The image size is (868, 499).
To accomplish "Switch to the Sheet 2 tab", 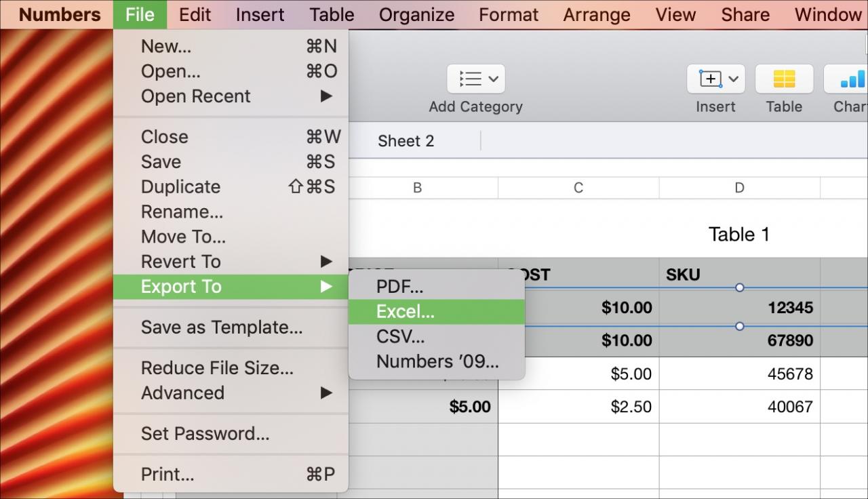I will click(x=406, y=141).
